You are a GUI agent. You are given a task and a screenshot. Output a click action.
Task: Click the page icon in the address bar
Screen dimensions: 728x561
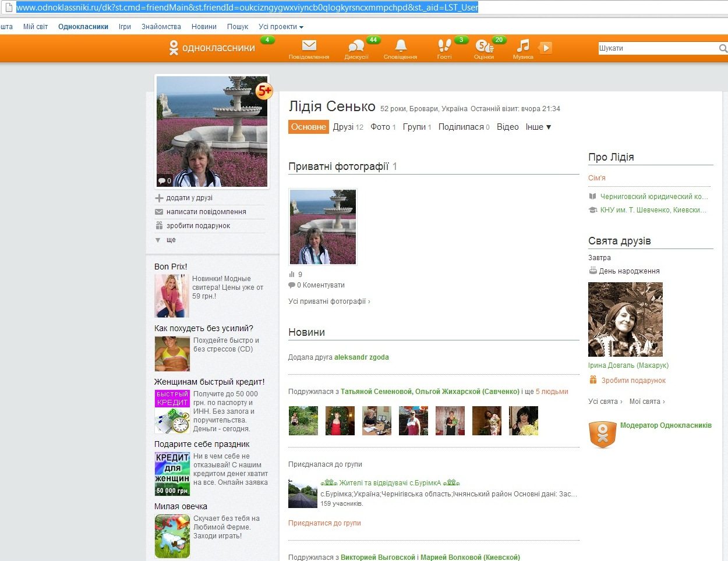click(x=8, y=8)
